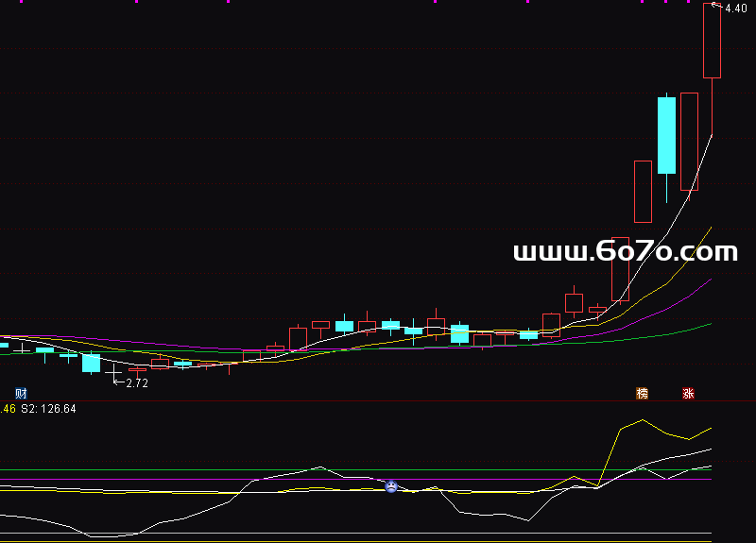
Task: Click the blue 财 finance icon
Action: 20,393
